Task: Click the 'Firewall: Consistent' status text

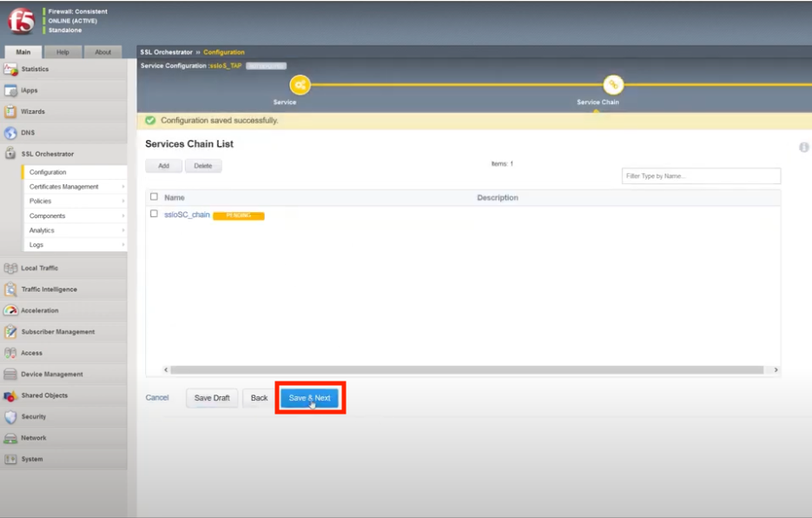Action: tap(77, 11)
